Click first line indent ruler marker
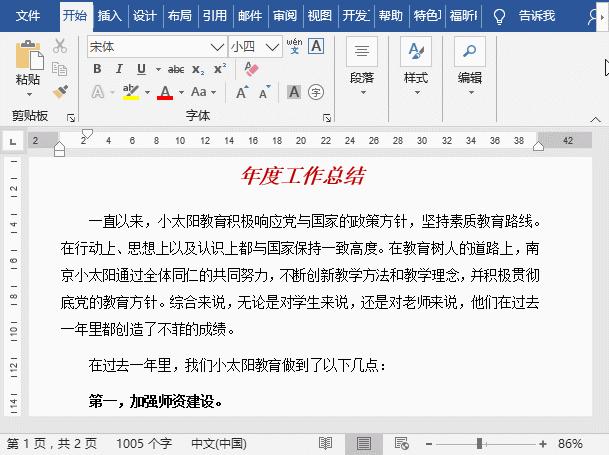 pyautogui.click(x=87, y=133)
